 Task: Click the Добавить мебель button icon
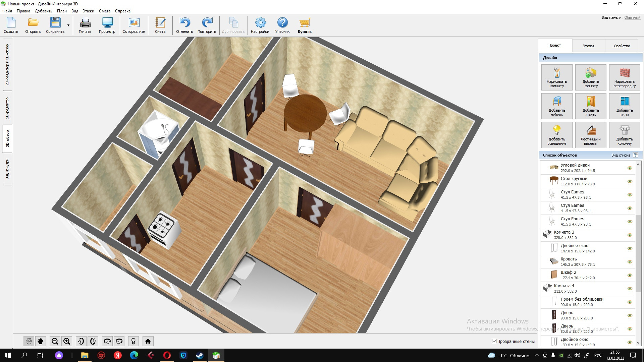click(557, 102)
